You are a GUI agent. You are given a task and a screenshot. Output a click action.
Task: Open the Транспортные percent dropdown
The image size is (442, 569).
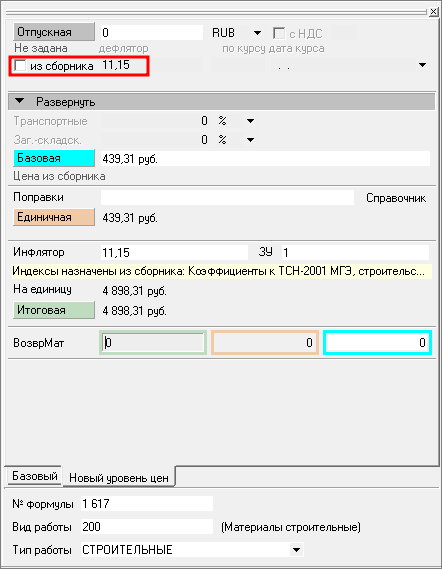coord(250,121)
